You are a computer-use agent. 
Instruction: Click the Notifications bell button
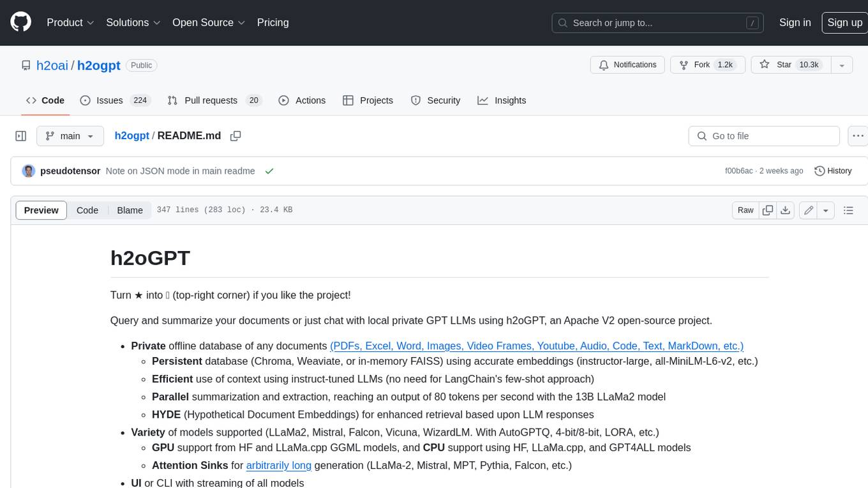[627, 65]
